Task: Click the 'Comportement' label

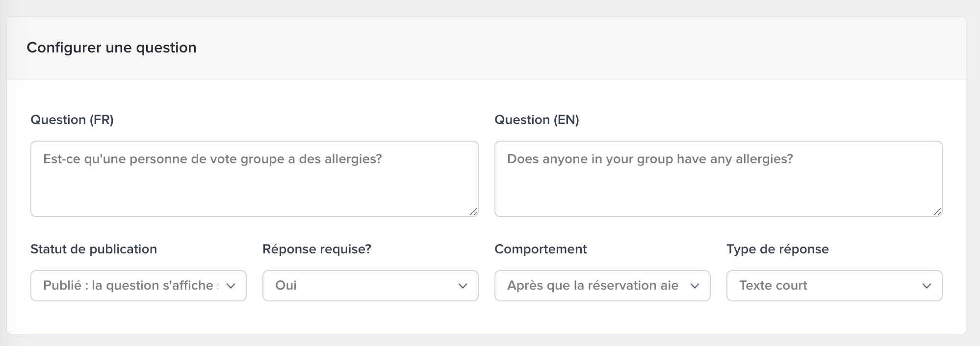Action: tap(541, 249)
